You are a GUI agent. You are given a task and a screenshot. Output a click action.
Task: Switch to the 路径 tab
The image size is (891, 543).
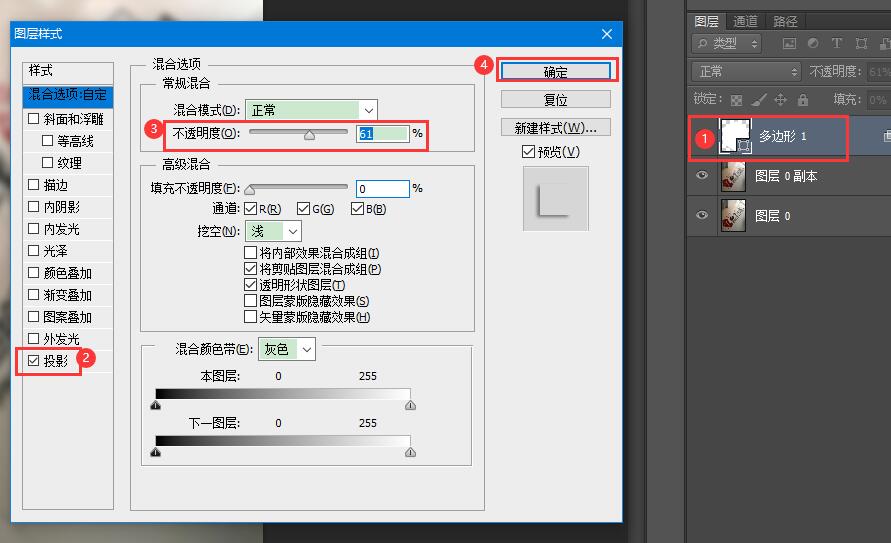point(785,22)
